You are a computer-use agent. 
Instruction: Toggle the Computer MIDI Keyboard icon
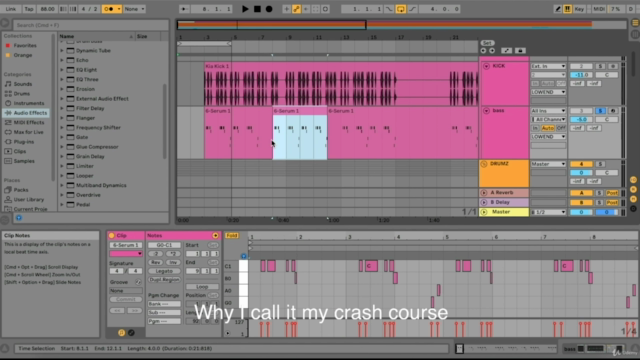click(x=567, y=9)
